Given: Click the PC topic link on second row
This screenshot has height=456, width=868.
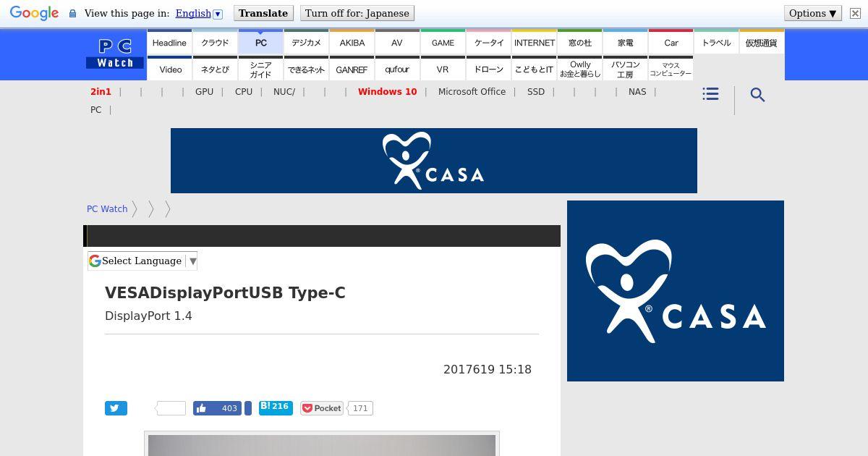Looking at the screenshot, I should click(x=95, y=109).
